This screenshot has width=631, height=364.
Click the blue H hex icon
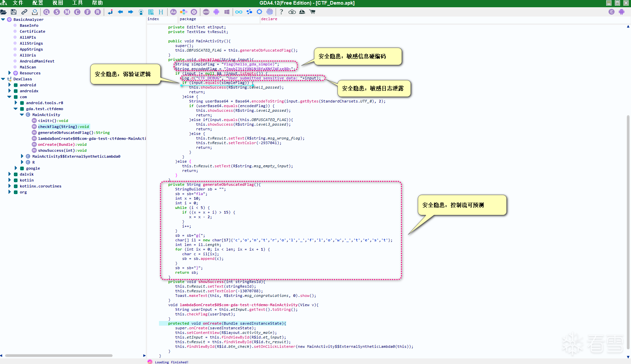pos(161,12)
